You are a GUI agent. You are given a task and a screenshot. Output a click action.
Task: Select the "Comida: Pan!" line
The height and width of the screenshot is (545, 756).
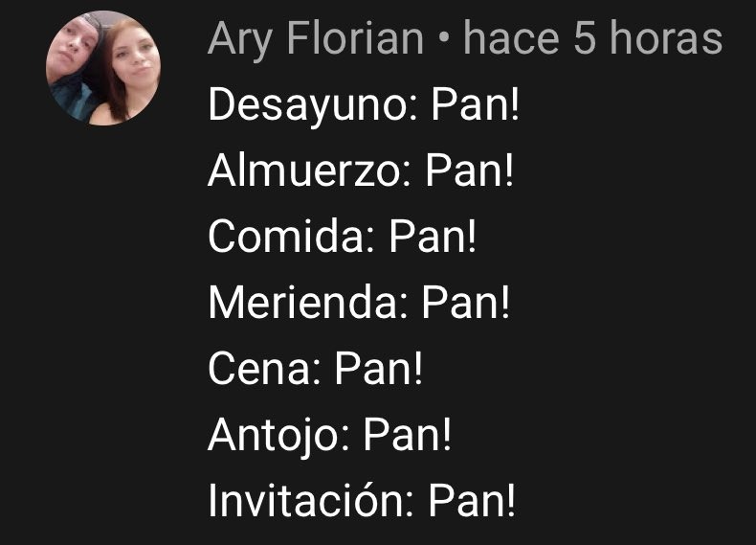pyautogui.click(x=343, y=237)
